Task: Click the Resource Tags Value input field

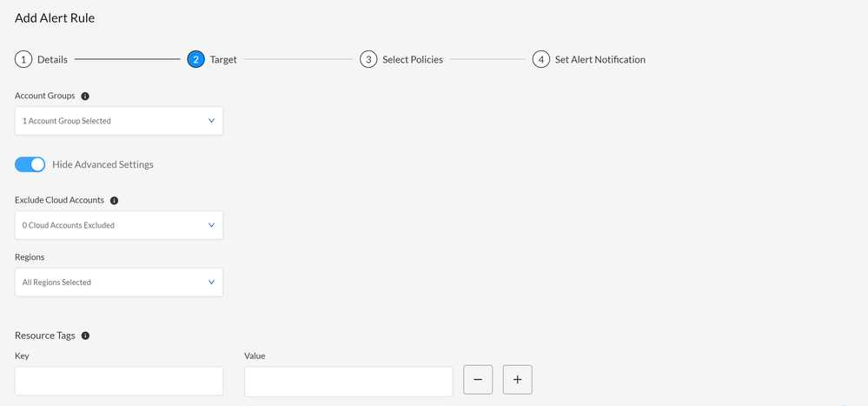Action: point(348,381)
